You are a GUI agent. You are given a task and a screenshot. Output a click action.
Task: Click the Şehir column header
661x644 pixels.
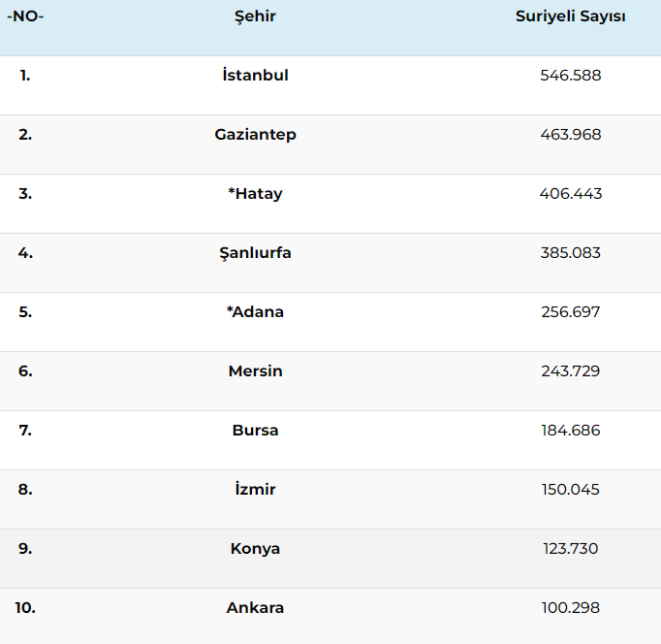point(255,16)
